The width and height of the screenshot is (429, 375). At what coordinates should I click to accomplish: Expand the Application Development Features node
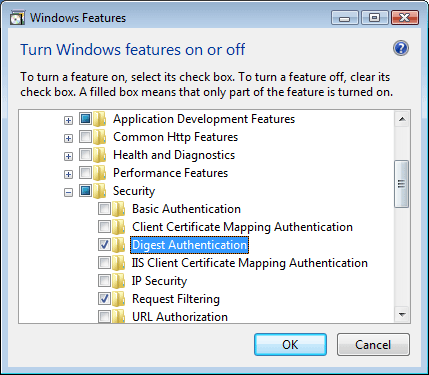tap(68, 120)
